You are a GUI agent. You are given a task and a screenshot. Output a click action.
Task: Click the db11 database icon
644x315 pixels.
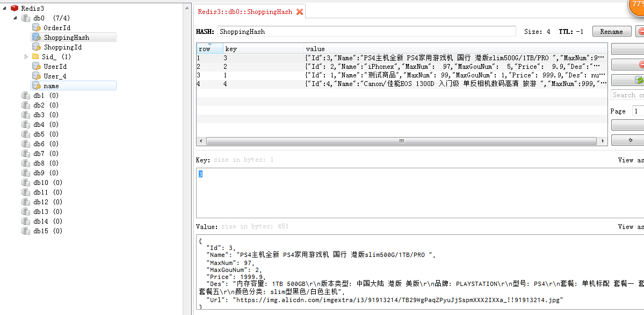coord(26,192)
